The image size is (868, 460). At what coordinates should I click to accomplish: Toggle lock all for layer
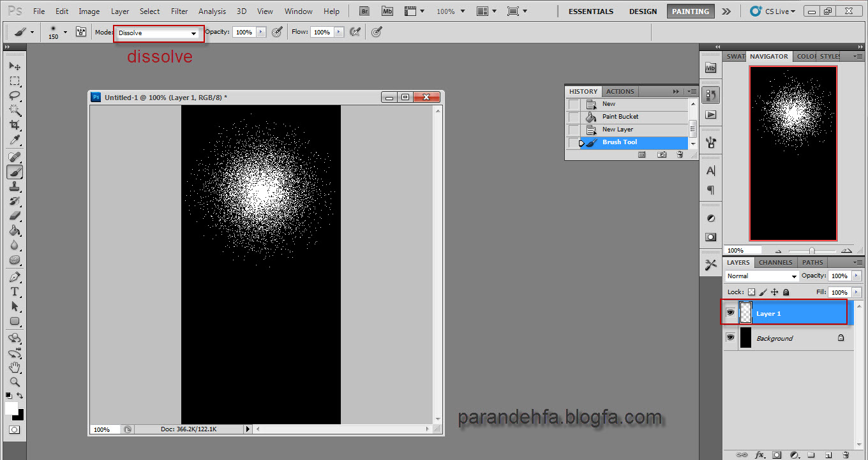[786, 292]
